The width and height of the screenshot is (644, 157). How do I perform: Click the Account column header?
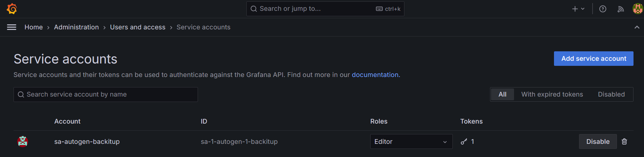tap(67, 121)
